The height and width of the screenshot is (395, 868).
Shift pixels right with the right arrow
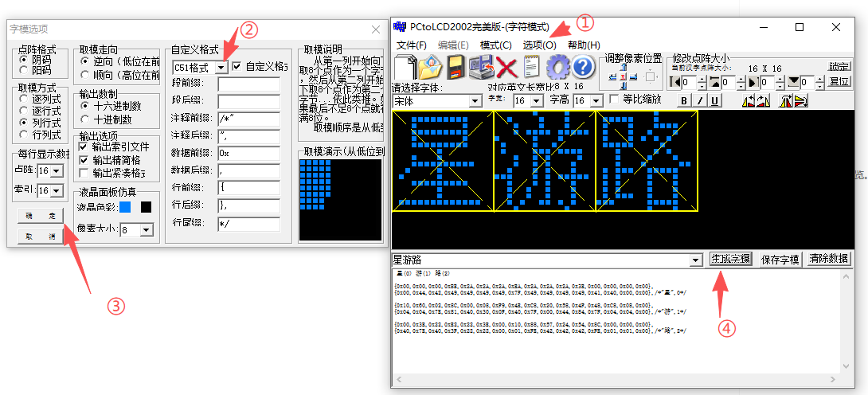pyautogui.click(x=633, y=77)
